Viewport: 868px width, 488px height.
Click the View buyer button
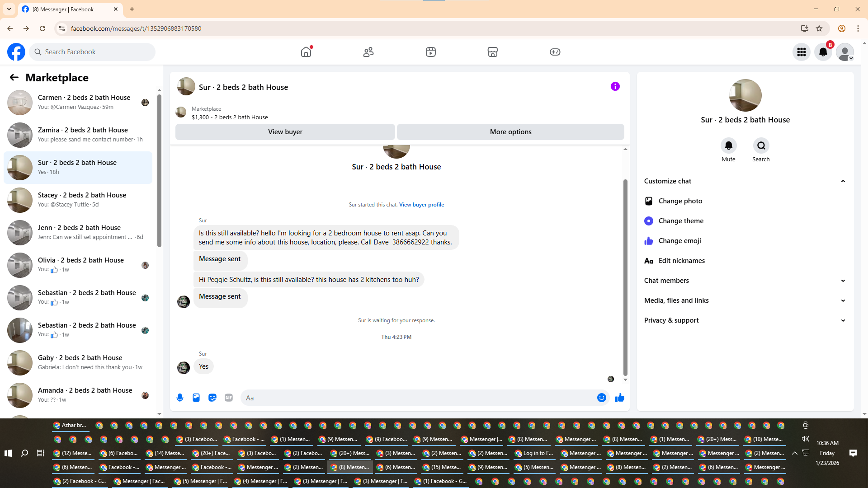pyautogui.click(x=285, y=132)
